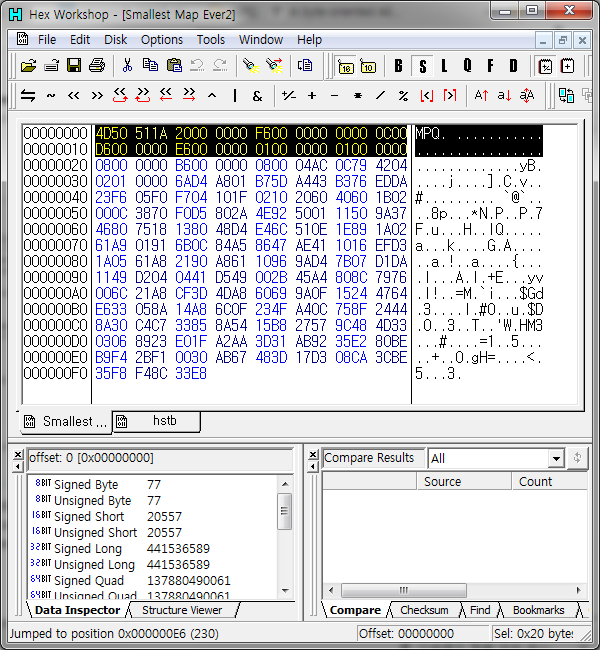The width and height of the screenshot is (600, 650).
Task: Click the Shift Left (<<) operation icon
Action: click(74, 96)
